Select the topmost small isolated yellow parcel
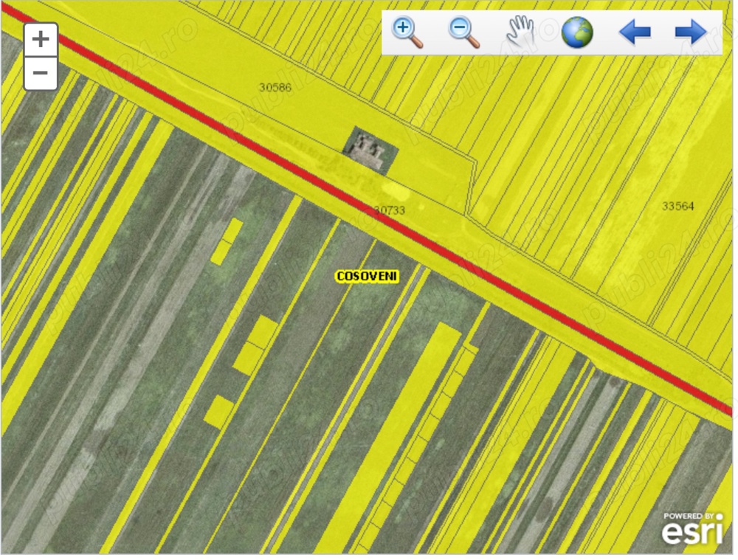Viewport: 738px width, 560px height. [226, 241]
